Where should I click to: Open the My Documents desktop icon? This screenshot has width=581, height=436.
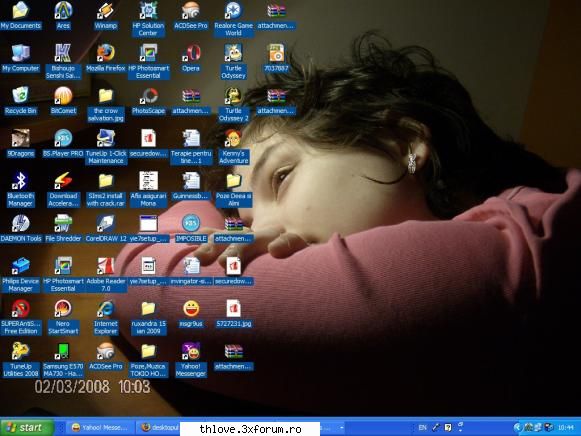[x=20, y=16]
